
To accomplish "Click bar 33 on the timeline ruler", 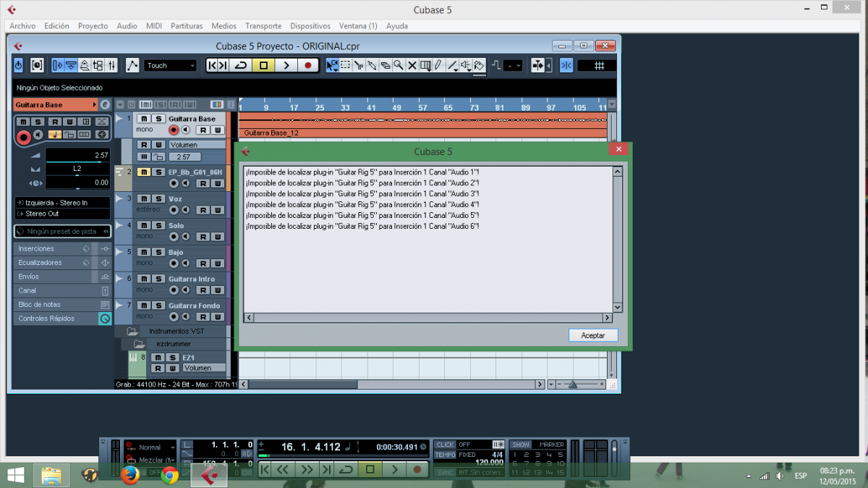I will click(x=345, y=107).
